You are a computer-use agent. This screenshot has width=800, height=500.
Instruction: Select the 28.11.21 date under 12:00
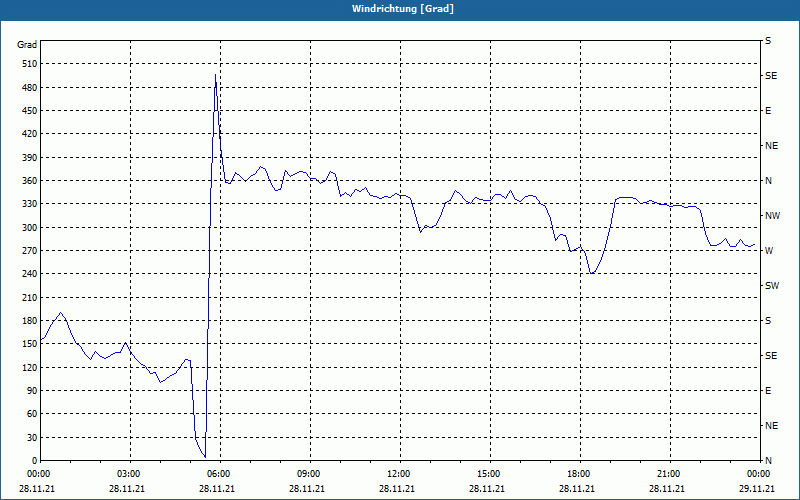pyautogui.click(x=397, y=488)
